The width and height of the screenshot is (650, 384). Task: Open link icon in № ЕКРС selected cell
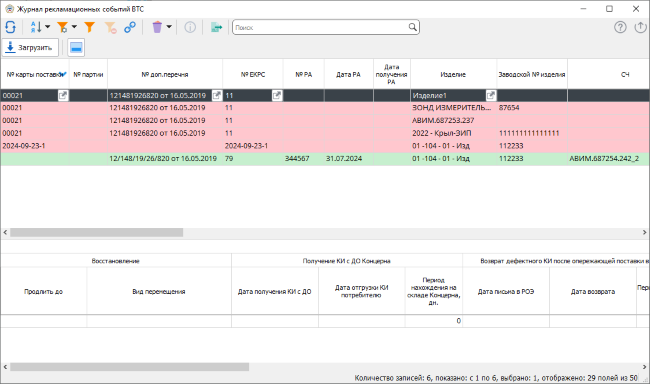(x=277, y=95)
